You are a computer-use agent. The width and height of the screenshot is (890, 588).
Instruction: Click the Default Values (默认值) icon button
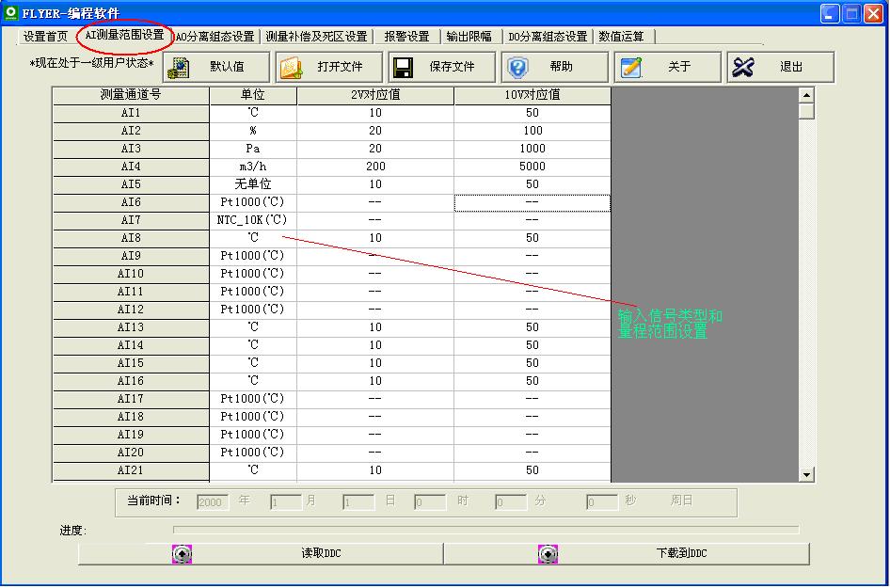coord(181,68)
